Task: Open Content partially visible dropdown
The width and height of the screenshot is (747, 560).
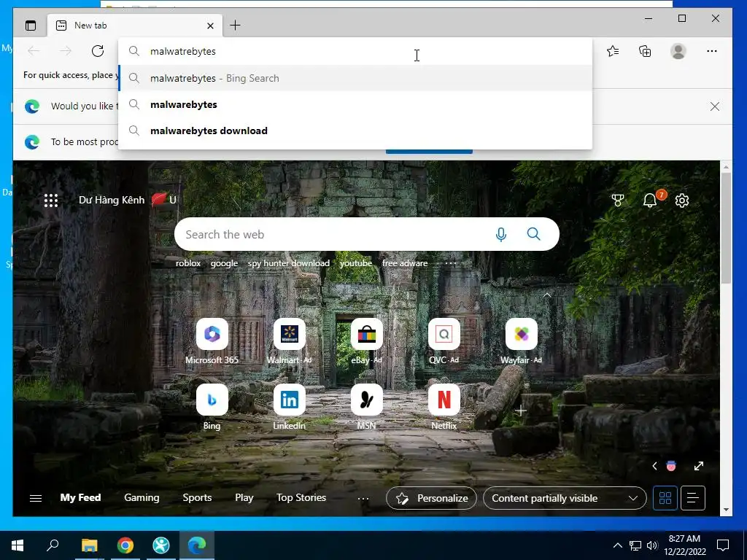Action: (565, 498)
